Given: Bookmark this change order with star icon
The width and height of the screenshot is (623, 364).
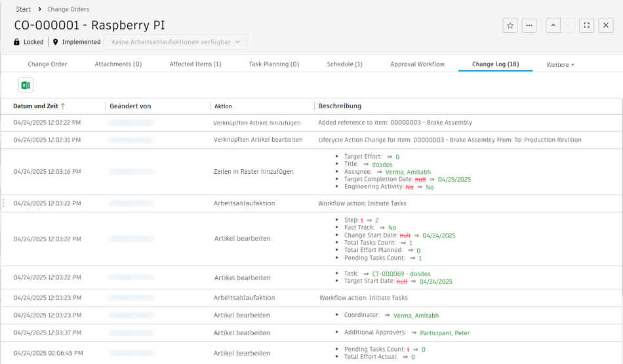Looking at the screenshot, I should click(x=510, y=26).
